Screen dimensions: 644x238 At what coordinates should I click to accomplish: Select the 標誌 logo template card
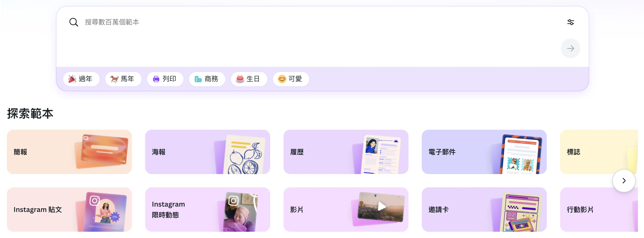pos(599,152)
